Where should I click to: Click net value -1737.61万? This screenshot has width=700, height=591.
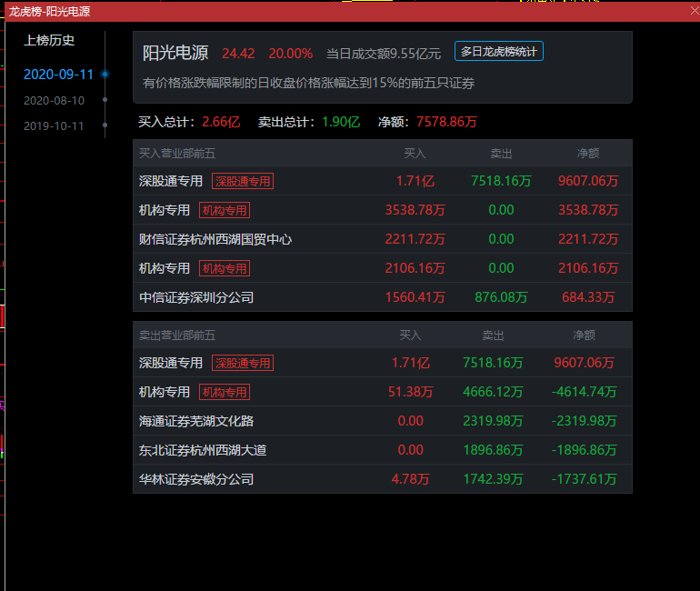point(584,479)
